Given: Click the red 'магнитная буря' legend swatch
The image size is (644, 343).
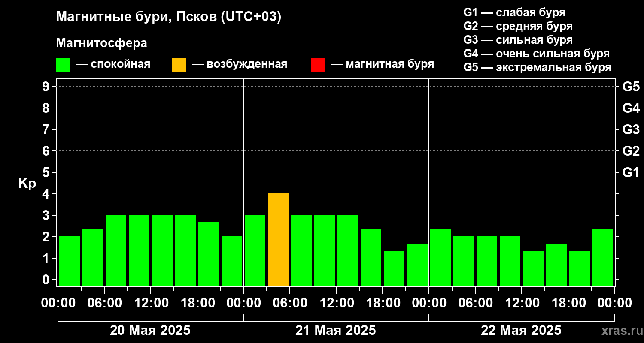Looking at the screenshot, I should pyautogui.click(x=318, y=65).
